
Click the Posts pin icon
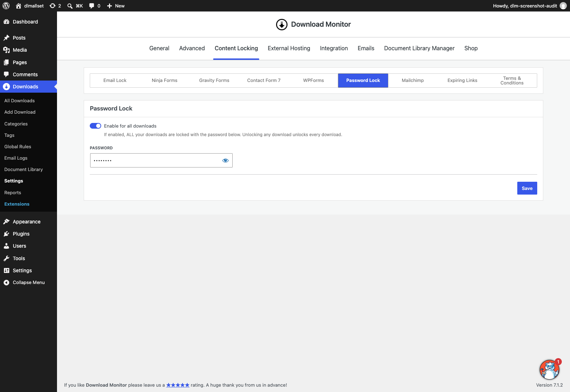(x=6, y=38)
